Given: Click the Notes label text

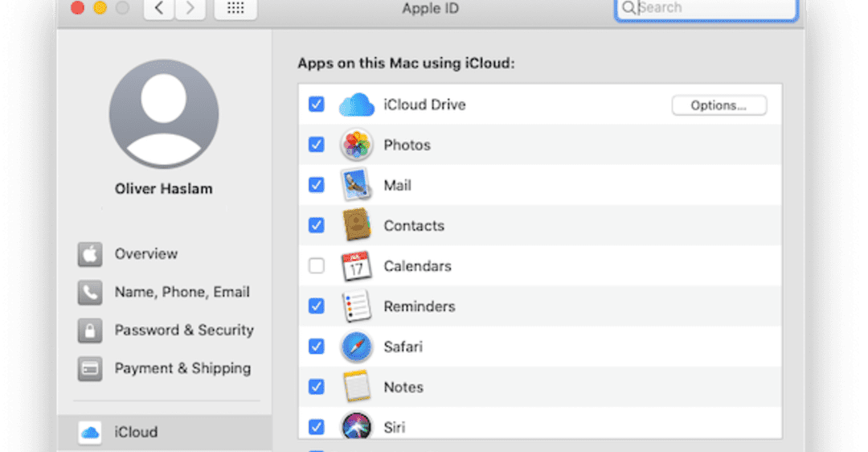Looking at the screenshot, I should (x=403, y=387).
